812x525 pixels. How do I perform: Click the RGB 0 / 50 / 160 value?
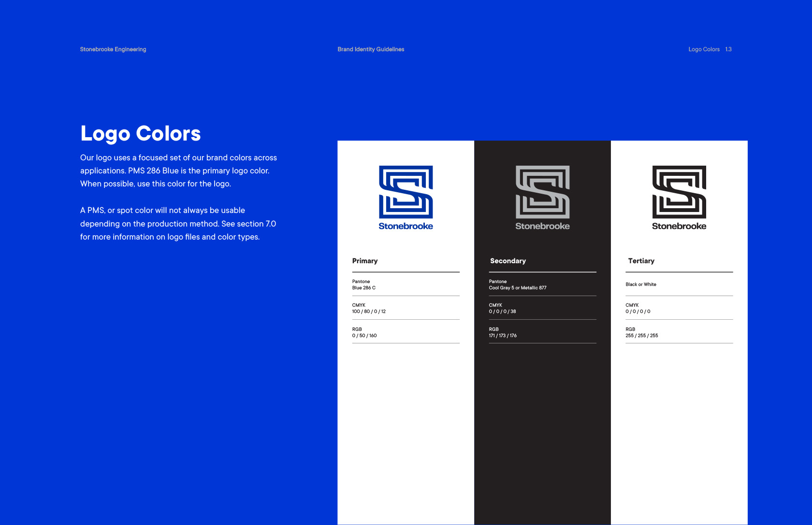364,332
